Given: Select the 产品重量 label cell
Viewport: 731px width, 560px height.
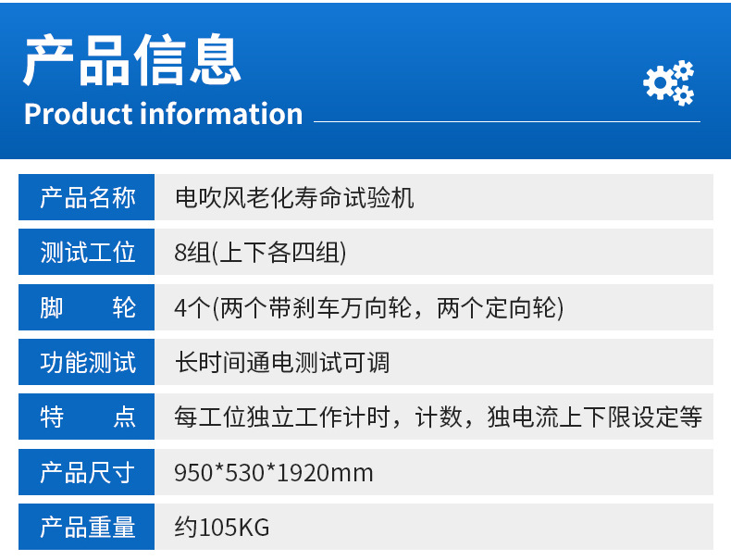Looking at the screenshot, I should (x=88, y=528).
